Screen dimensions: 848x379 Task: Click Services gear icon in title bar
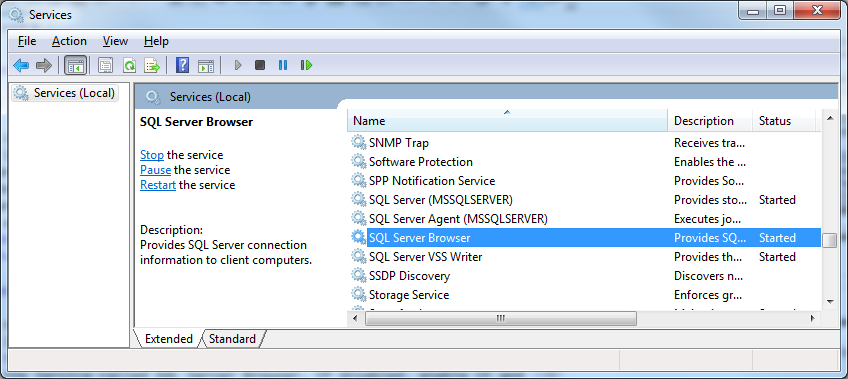(x=17, y=14)
